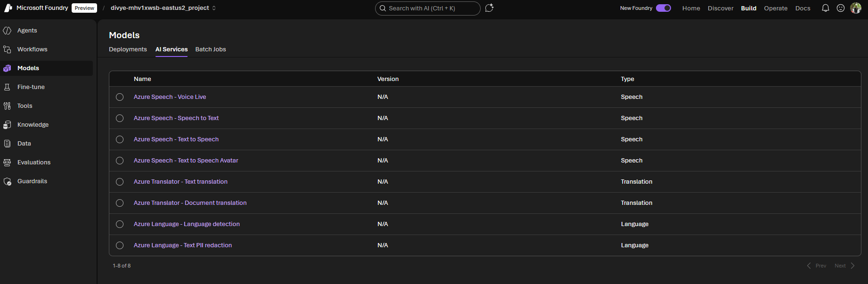Screen dimensions: 868x284
Task: Click the Models cube icon in sidebar
Action: pos(7,68)
